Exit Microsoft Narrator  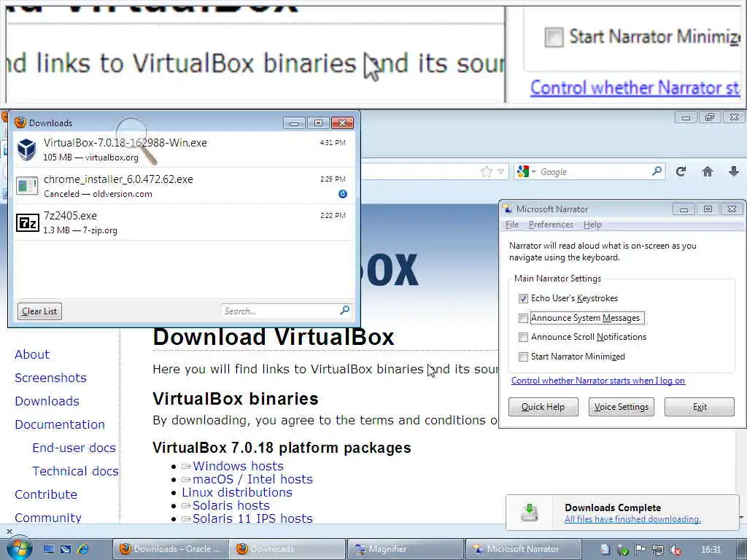coord(700,407)
